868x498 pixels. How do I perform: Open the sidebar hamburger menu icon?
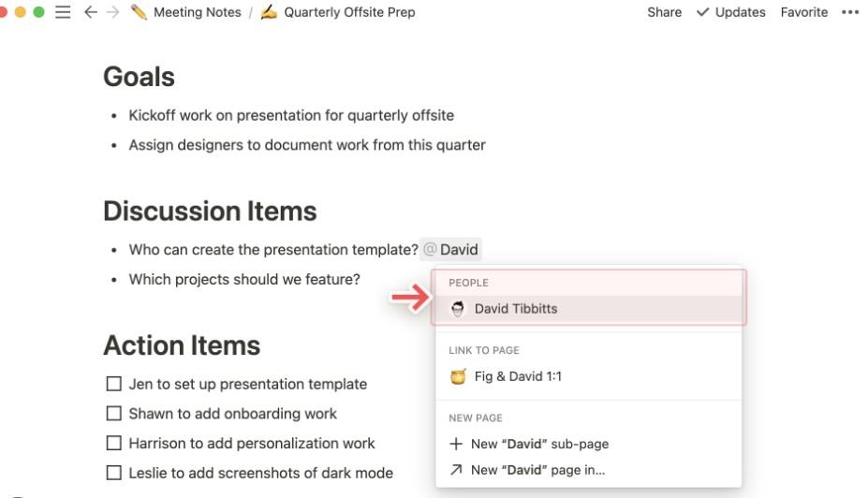coord(64,12)
